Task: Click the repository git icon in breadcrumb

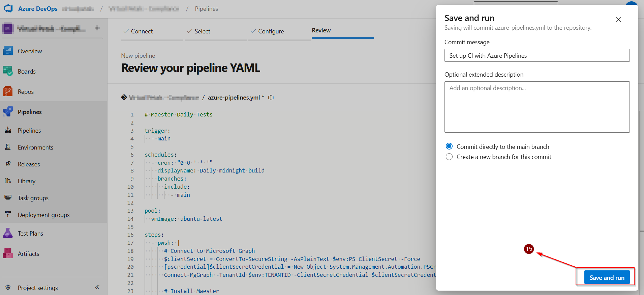Action: click(x=124, y=97)
